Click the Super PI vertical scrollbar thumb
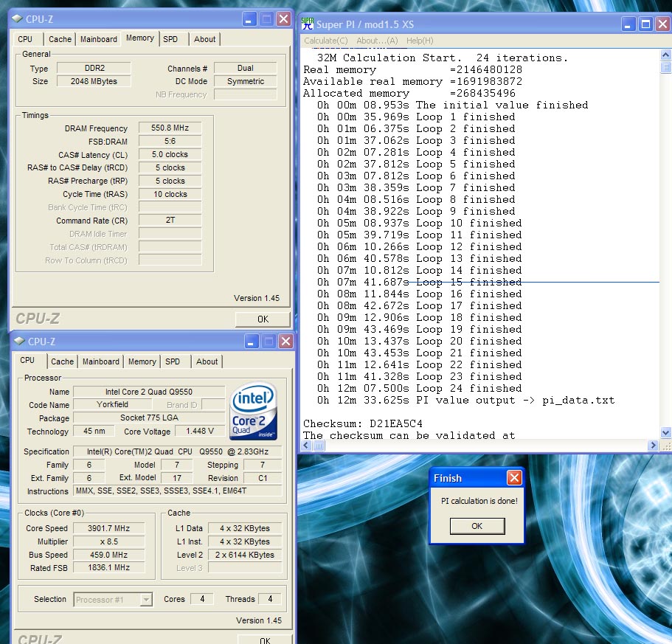Screen dimensions: 672x644 tap(665, 67)
